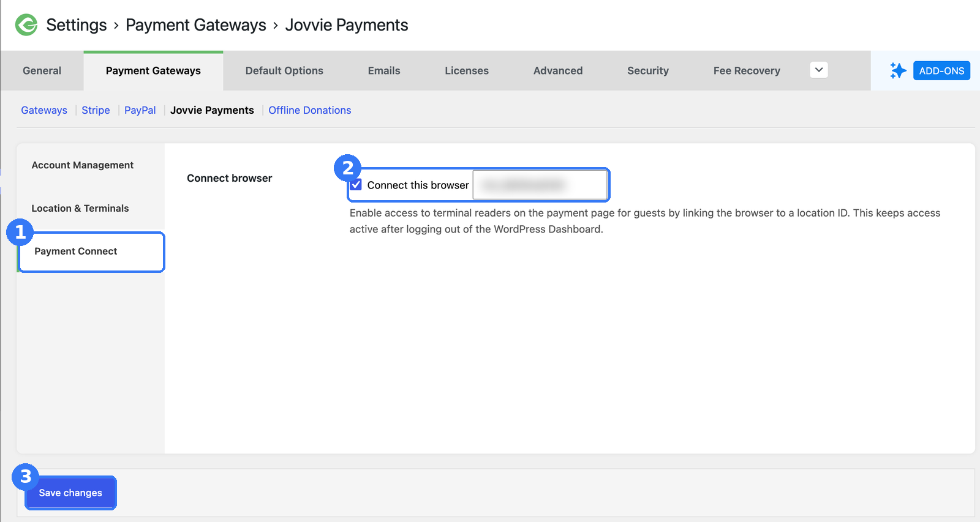
Task: Switch to the General tab
Action: (x=42, y=70)
